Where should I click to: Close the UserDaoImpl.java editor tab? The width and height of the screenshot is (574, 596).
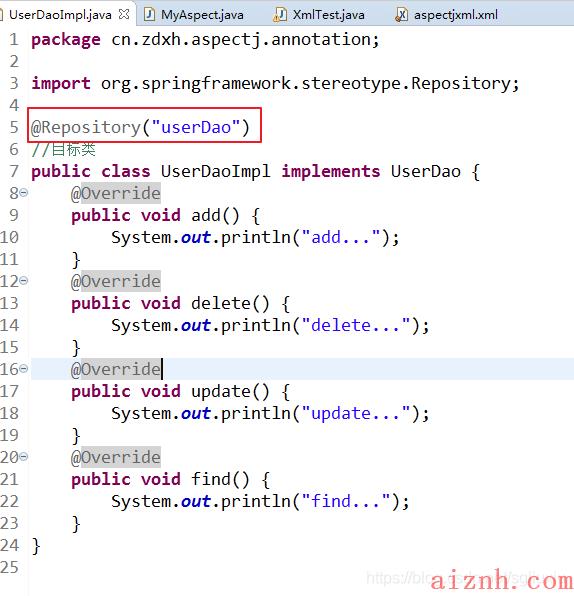(124, 14)
